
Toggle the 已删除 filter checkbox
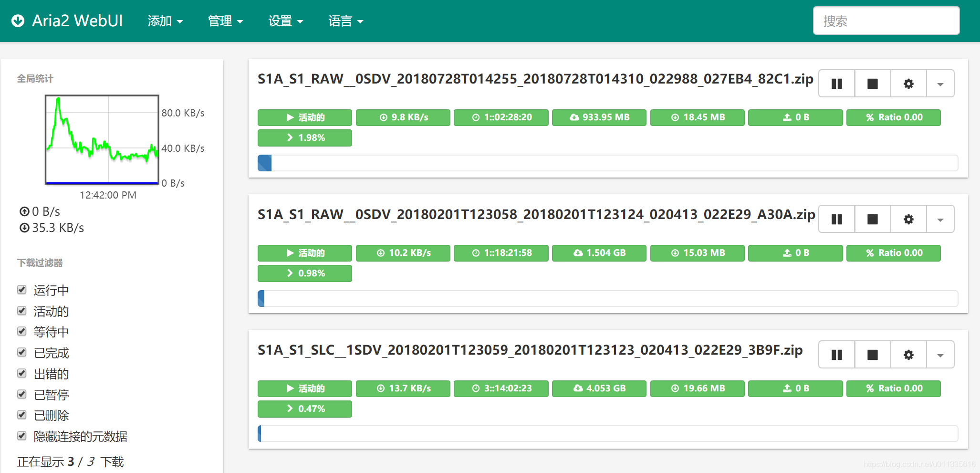(x=22, y=415)
